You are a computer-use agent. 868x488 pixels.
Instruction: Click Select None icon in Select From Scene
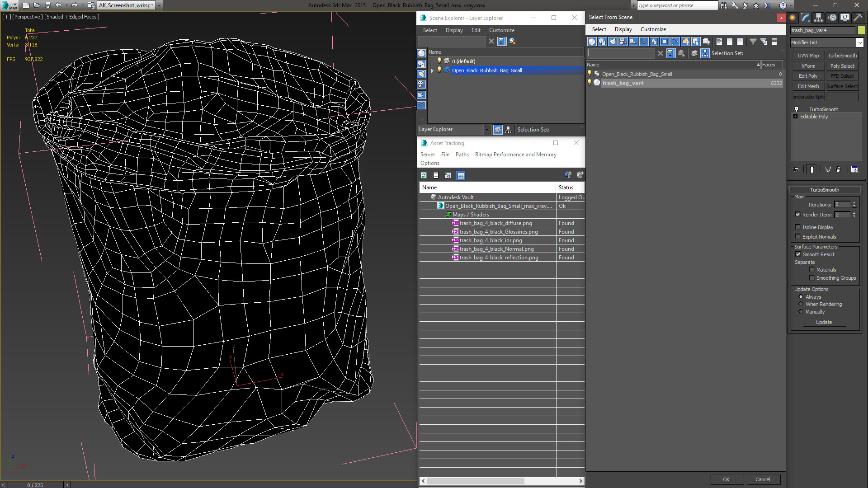point(730,42)
